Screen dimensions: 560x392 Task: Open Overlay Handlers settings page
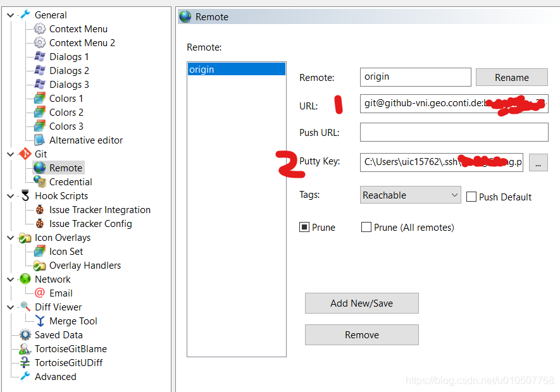click(x=85, y=266)
